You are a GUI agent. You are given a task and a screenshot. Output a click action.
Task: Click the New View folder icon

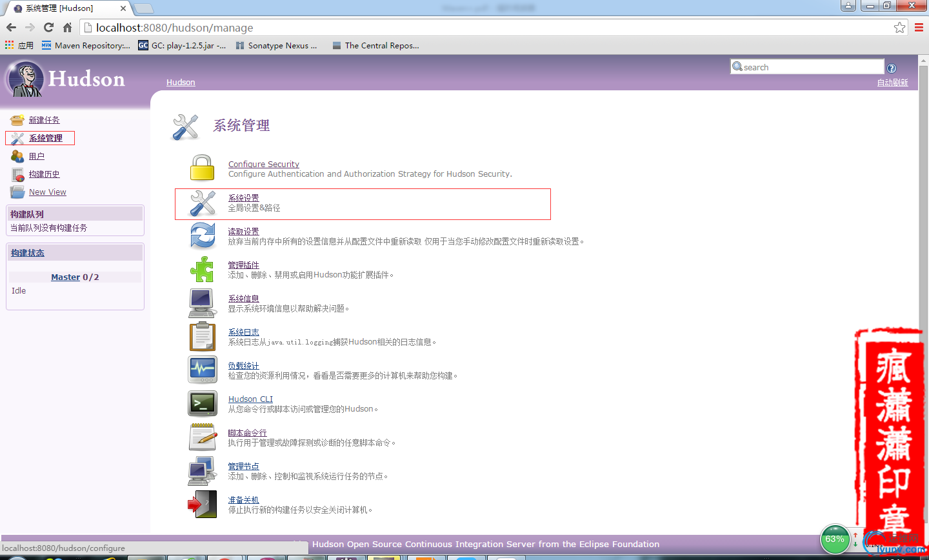pos(17,192)
